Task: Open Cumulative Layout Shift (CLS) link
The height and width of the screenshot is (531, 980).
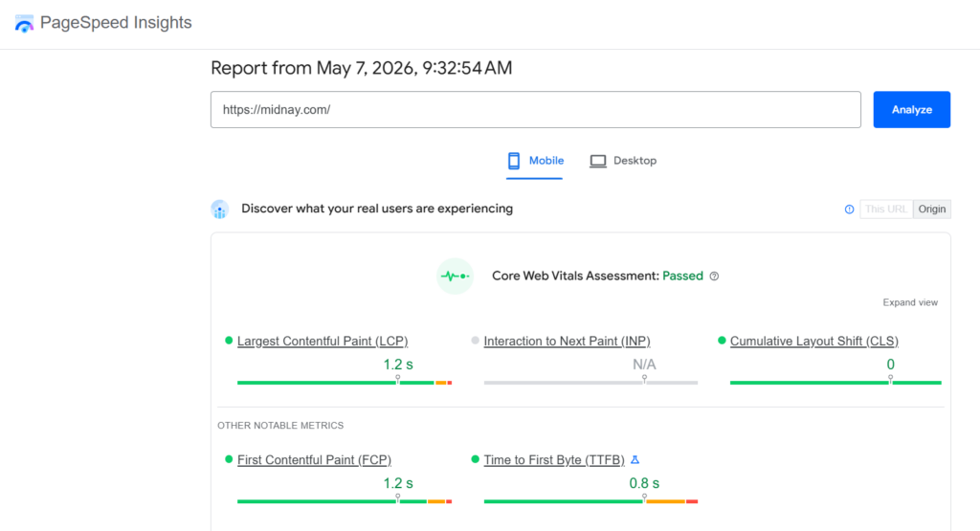Action: pos(813,342)
